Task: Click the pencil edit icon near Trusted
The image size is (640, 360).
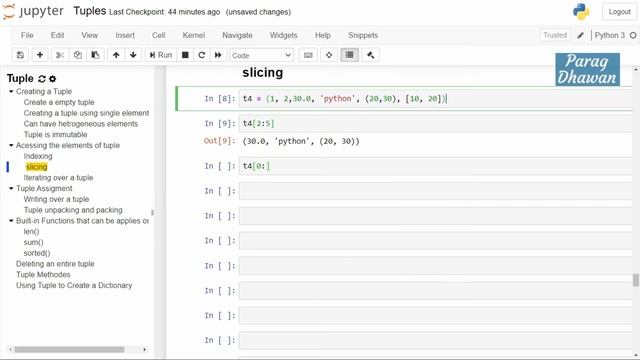Action: pyautogui.click(x=580, y=36)
